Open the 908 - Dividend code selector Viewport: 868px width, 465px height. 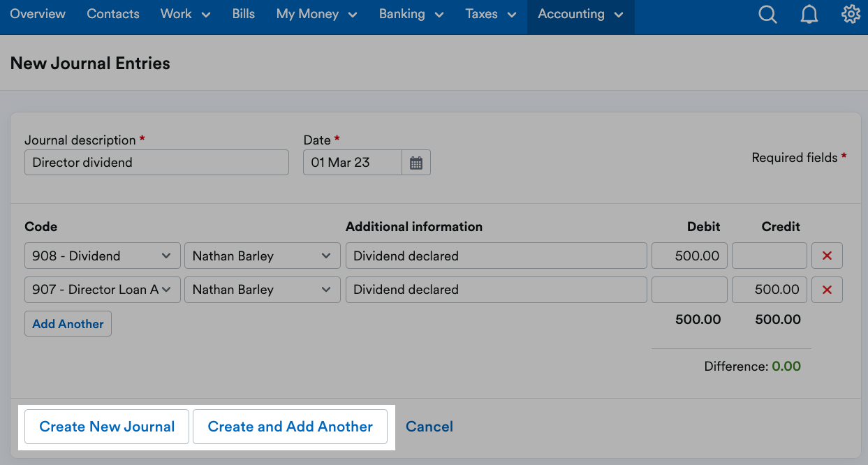coord(102,256)
